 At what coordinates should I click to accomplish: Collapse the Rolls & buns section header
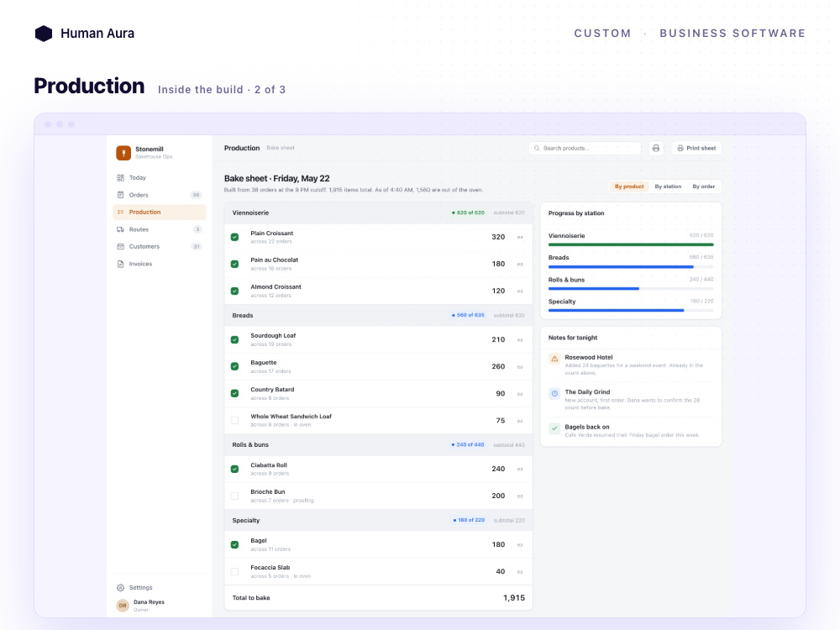[378, 444]
